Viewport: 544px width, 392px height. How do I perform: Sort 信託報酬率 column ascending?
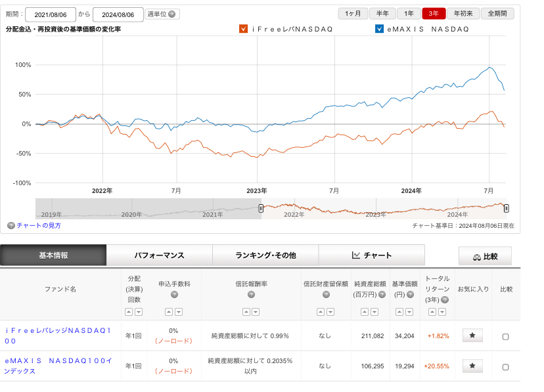pos(246,312)
